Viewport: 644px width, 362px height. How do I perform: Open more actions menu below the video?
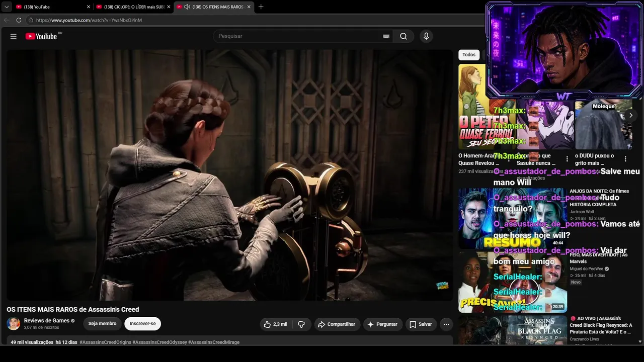click(x=446, y=324)
